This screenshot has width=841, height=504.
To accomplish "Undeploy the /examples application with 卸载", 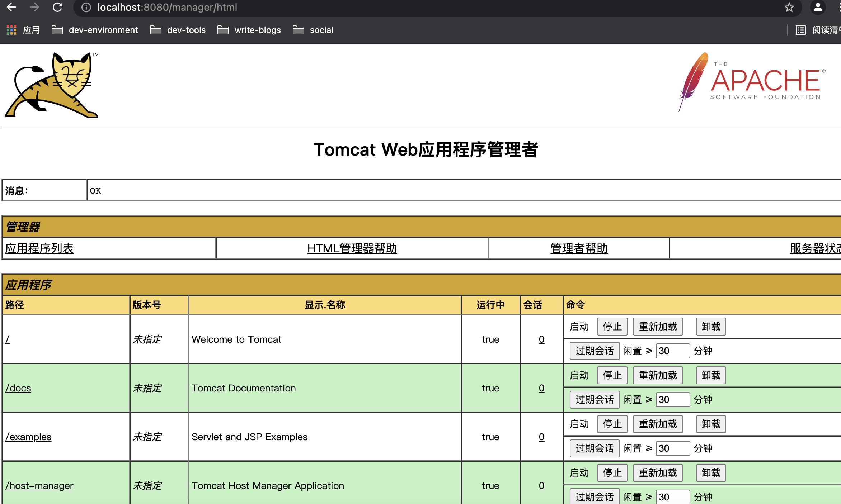I will pos(711,424).
